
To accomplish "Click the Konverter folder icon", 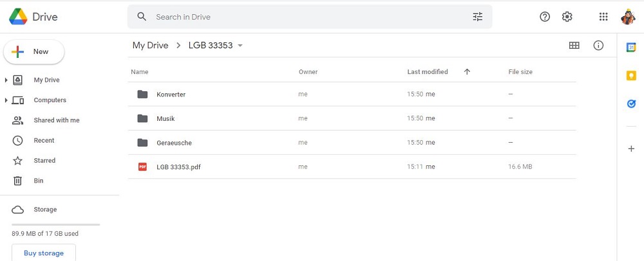I will 142,94.
